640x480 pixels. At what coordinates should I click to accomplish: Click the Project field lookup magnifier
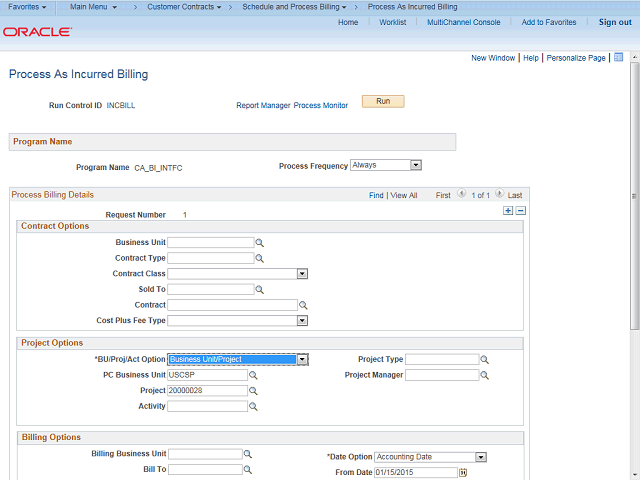(253, 391)
